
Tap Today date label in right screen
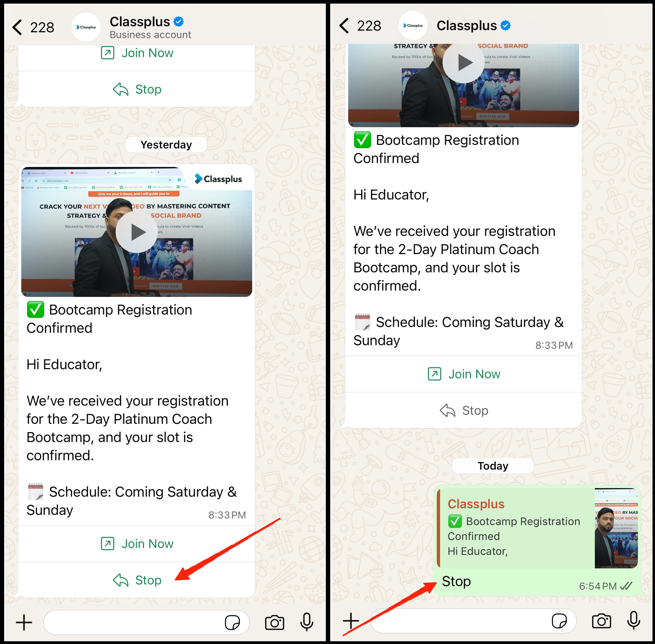tap(493, 466)
